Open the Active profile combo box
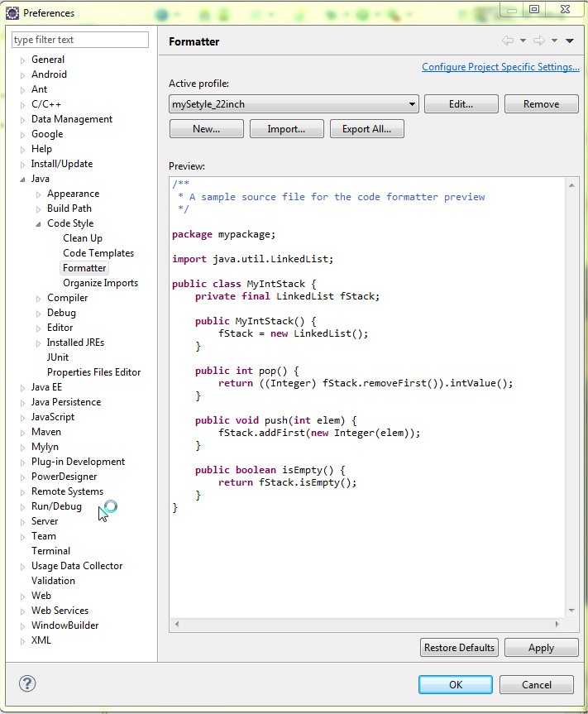 click(294, 103)
